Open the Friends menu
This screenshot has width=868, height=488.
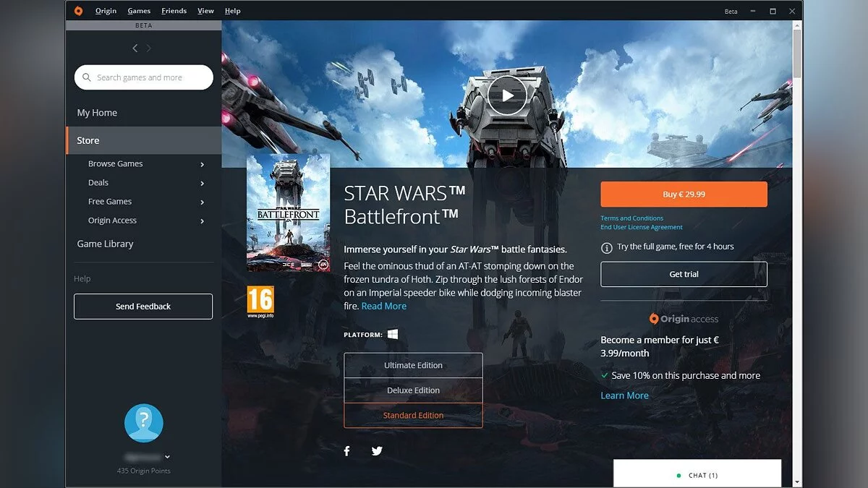[x=174, y=11]
